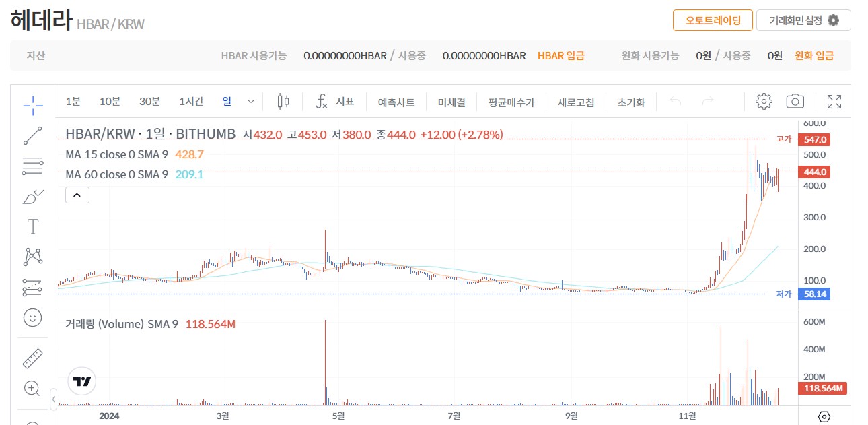The height and width of the screenshot is (425, 868).
Task: Click the 444.0 current price label
Action: click(x=813, y=172)
